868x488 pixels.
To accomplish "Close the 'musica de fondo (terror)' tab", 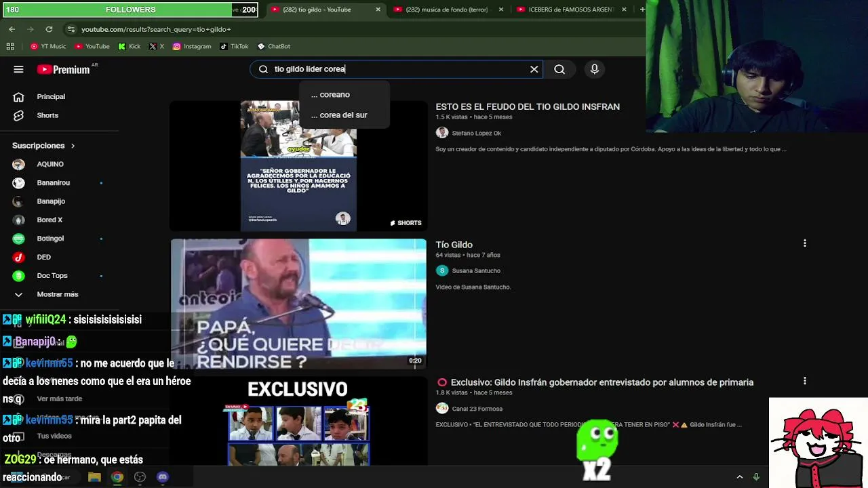I will click(501, 9).
